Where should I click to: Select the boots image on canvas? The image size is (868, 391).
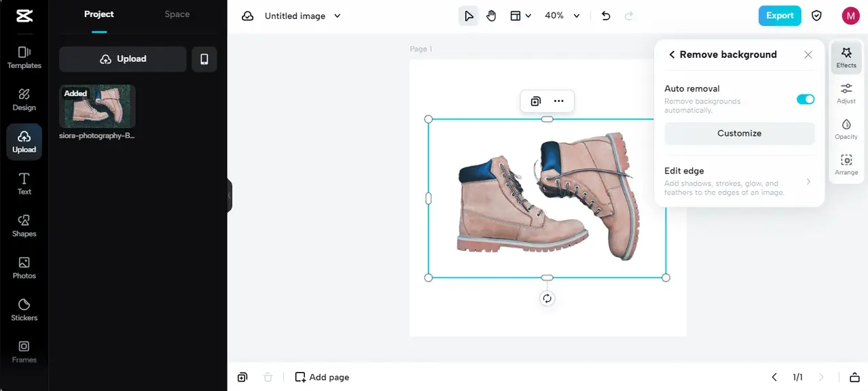pyautogui.click(x=547, y=198)
